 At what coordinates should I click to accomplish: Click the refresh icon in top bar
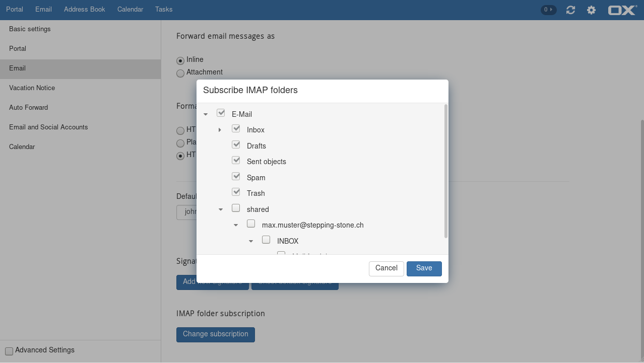(x=570, y=10)
